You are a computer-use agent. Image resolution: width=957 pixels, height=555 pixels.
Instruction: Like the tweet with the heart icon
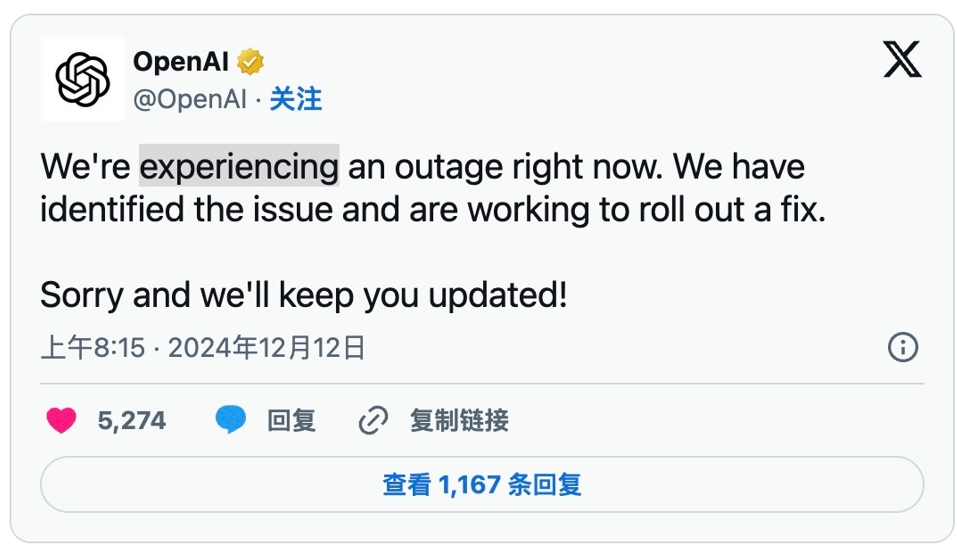pos(62,421)
